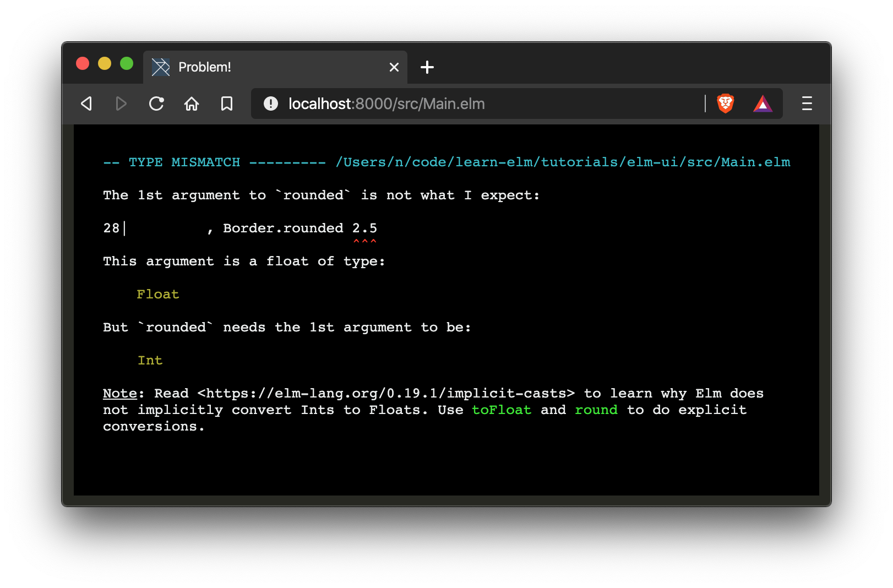Click the green round word

pyautogui.click(x=596, y=410)
